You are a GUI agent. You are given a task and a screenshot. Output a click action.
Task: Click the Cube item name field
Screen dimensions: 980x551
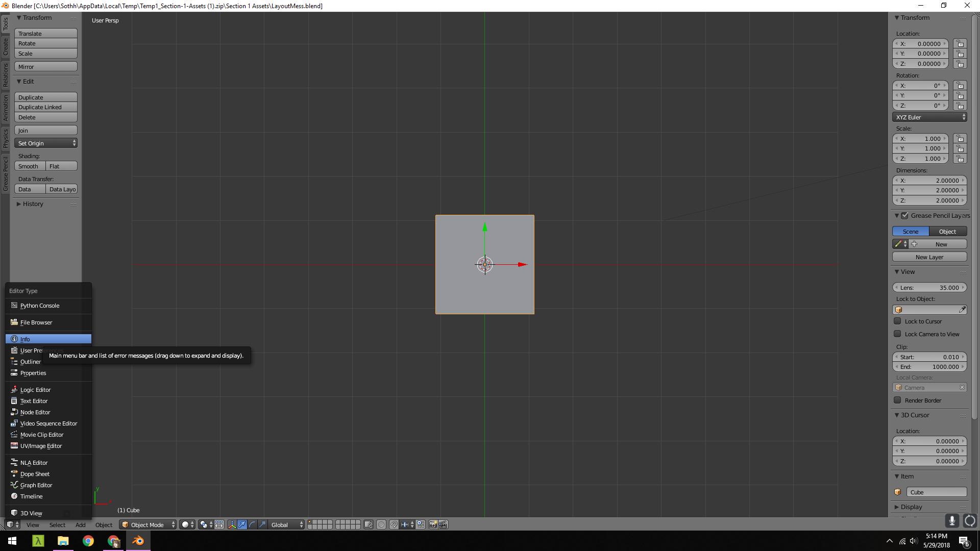tap(937, 492)
